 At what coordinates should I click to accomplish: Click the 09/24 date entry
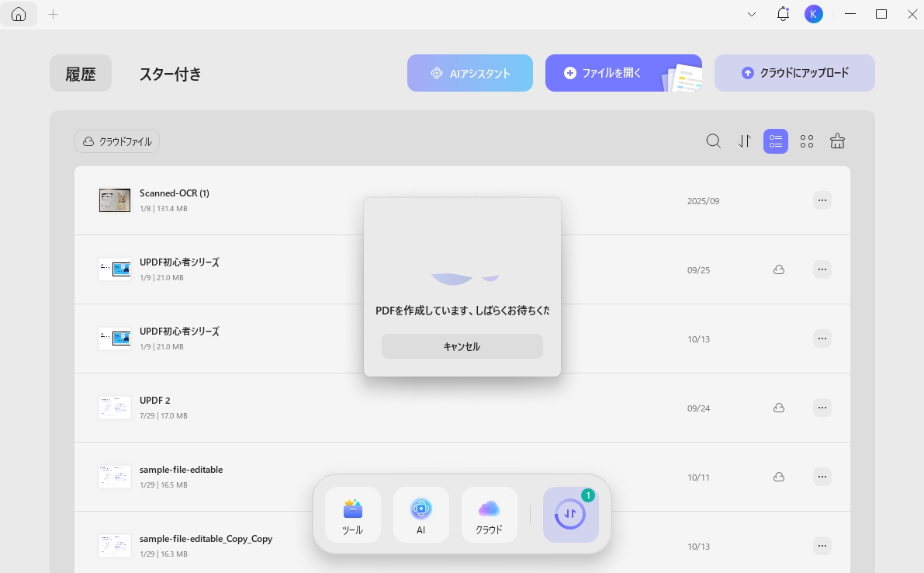[x=698, y=408]
